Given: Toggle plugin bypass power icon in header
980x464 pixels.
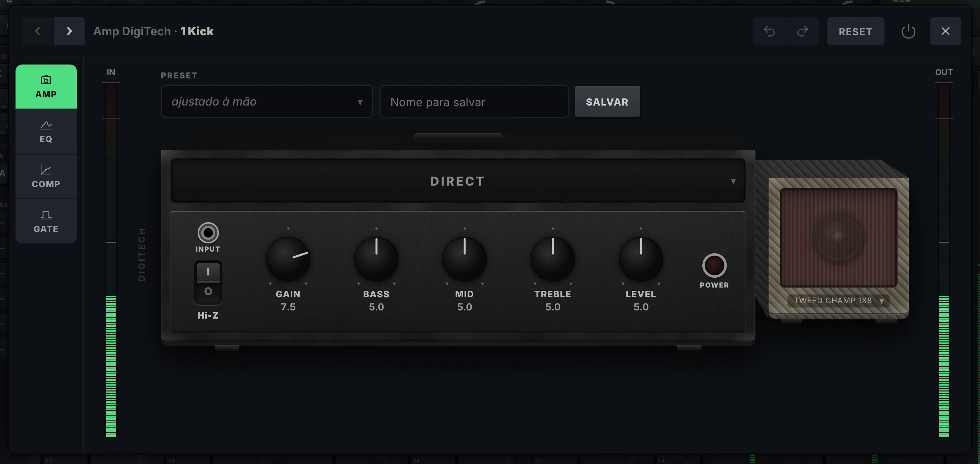Looking at the screenshot, I should 908,31.
